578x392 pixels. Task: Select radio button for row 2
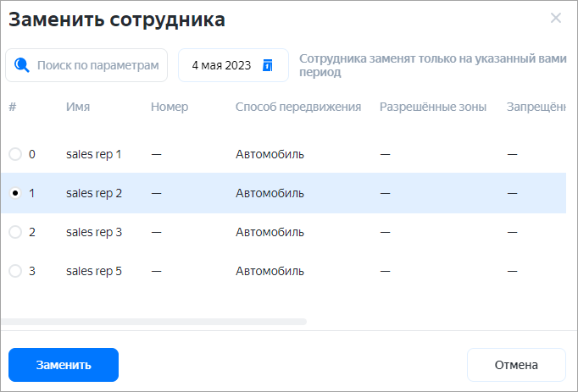(15, 232)
